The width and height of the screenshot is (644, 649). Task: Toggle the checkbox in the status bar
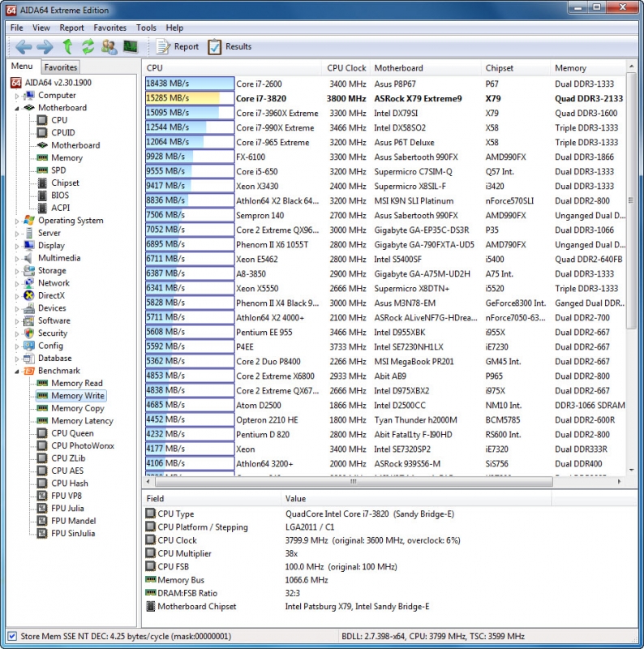12,636
